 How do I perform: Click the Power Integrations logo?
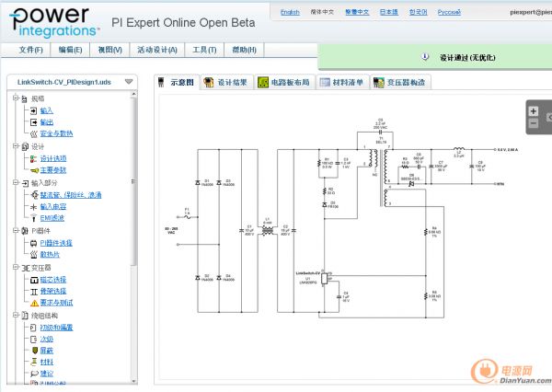click(54, 22)
